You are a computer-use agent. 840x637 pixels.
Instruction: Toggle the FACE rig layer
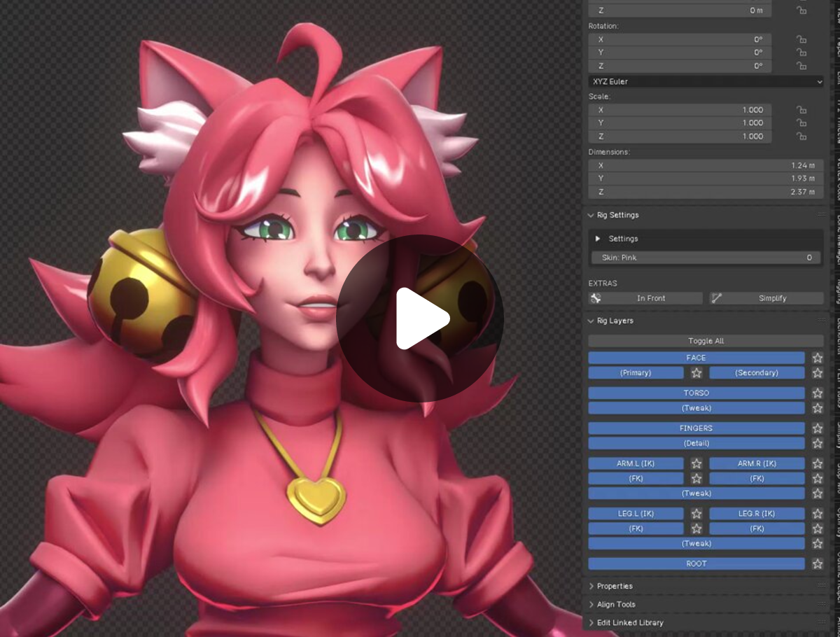(696, 358)
